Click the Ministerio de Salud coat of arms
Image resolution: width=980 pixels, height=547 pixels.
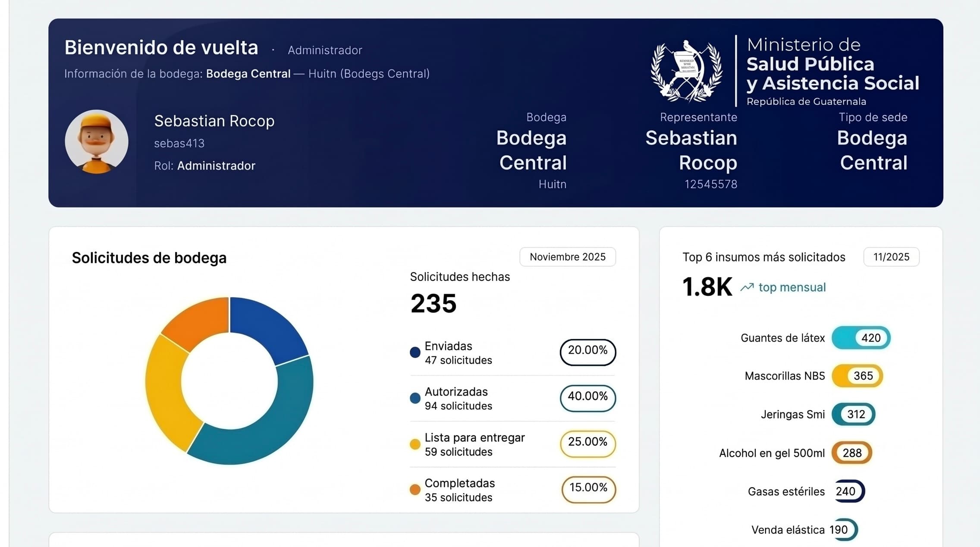[686, 71]
